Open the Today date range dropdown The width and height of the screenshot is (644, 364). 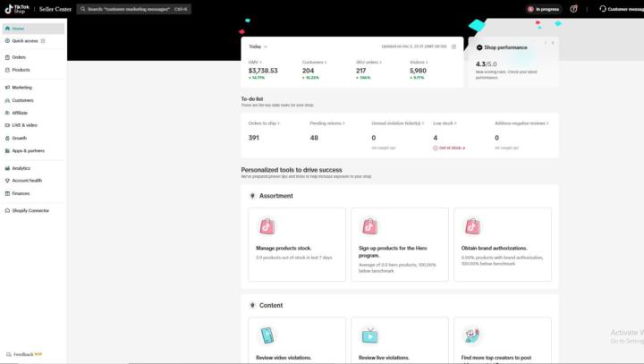pyautogui.click(x=258, y=47)
